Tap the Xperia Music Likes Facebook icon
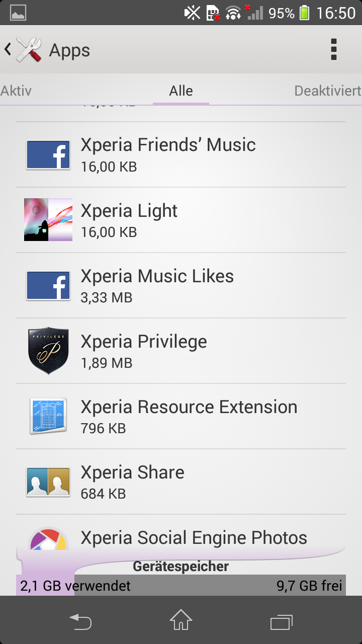 [x=48, y=286]
